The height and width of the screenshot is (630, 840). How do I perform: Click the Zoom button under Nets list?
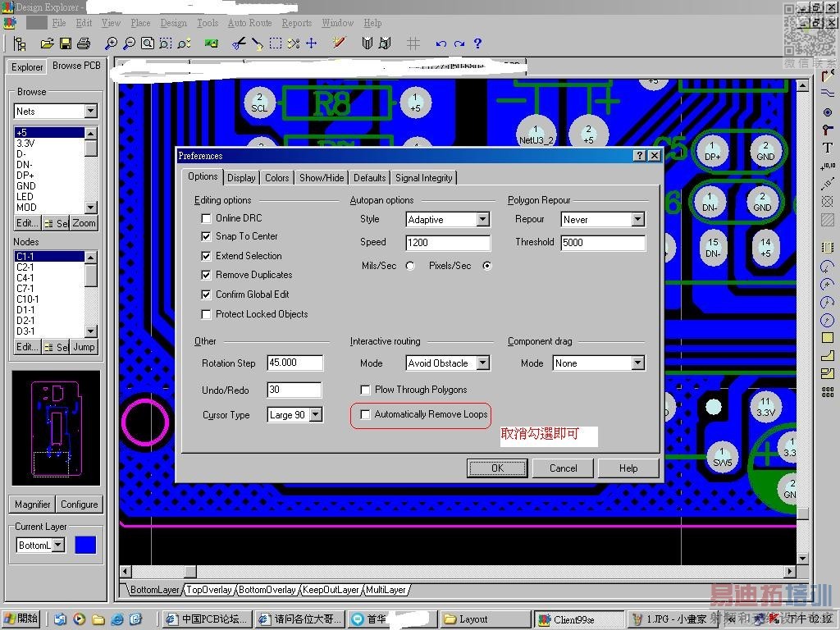84,223
